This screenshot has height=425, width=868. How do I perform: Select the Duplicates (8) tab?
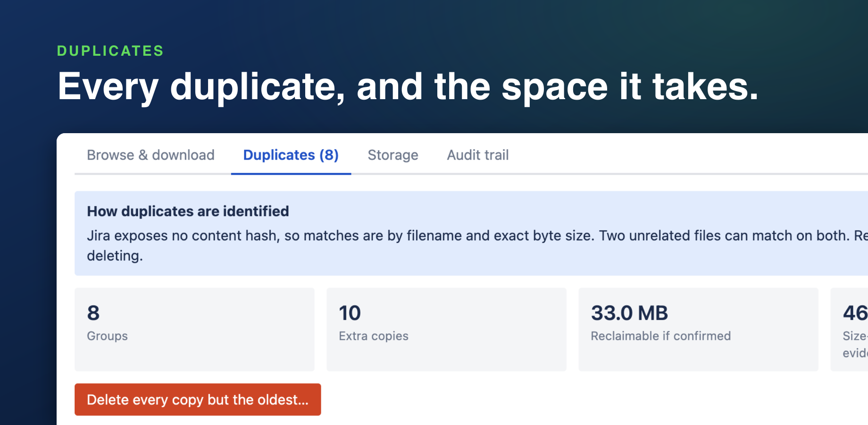click(291, 155)
